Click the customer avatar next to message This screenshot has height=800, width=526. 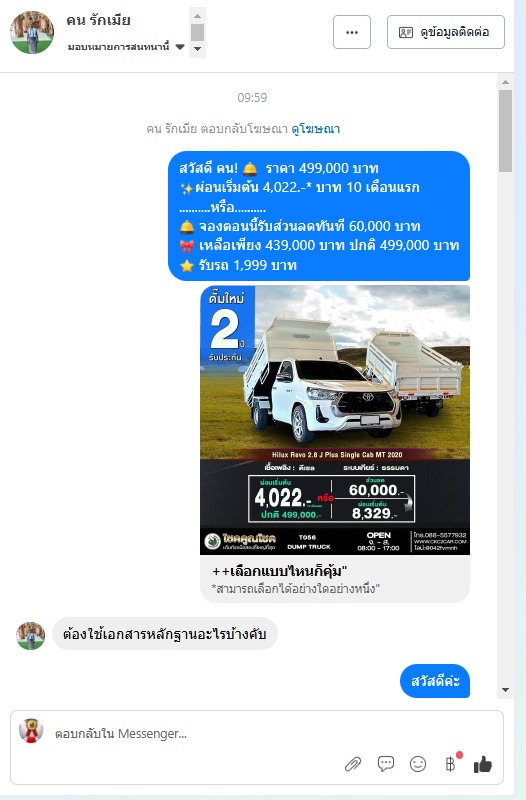pos(31,636)
